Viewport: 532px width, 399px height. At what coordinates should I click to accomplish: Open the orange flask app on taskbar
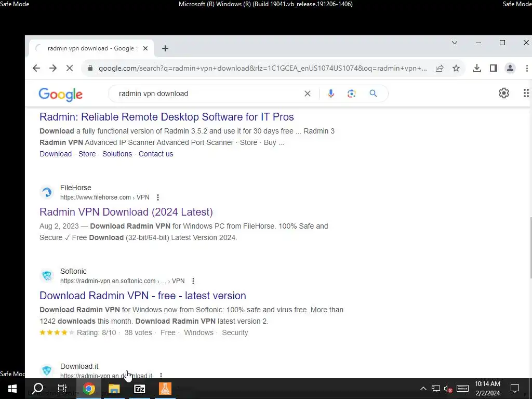[x=165, y=389]
